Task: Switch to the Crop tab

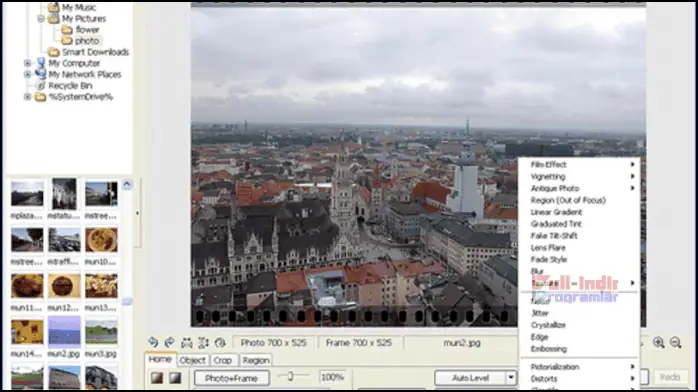Action: coord(223,360)
